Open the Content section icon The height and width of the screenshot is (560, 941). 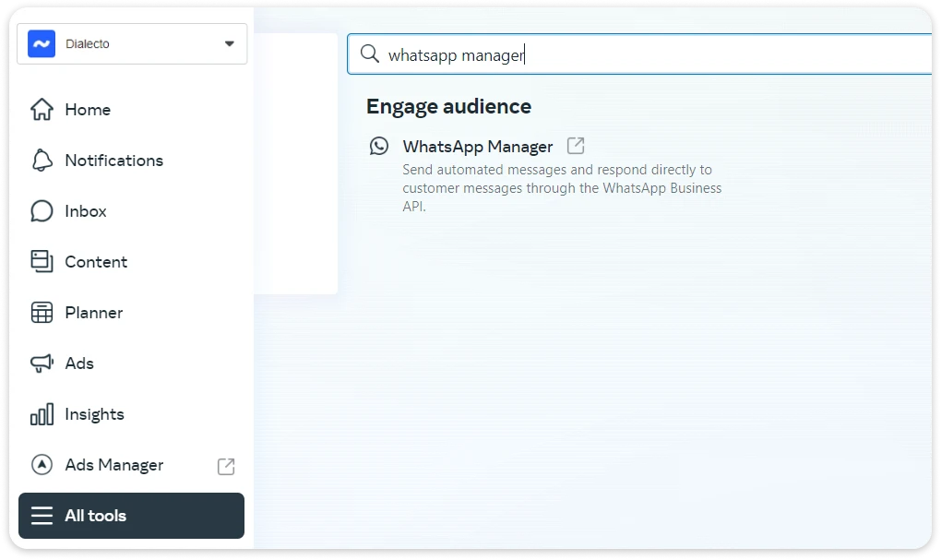42,262
